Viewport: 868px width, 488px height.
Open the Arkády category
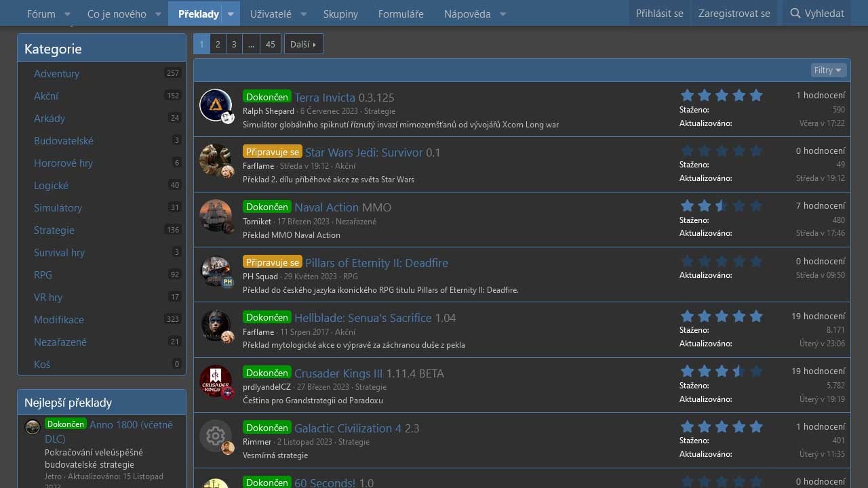50,118
